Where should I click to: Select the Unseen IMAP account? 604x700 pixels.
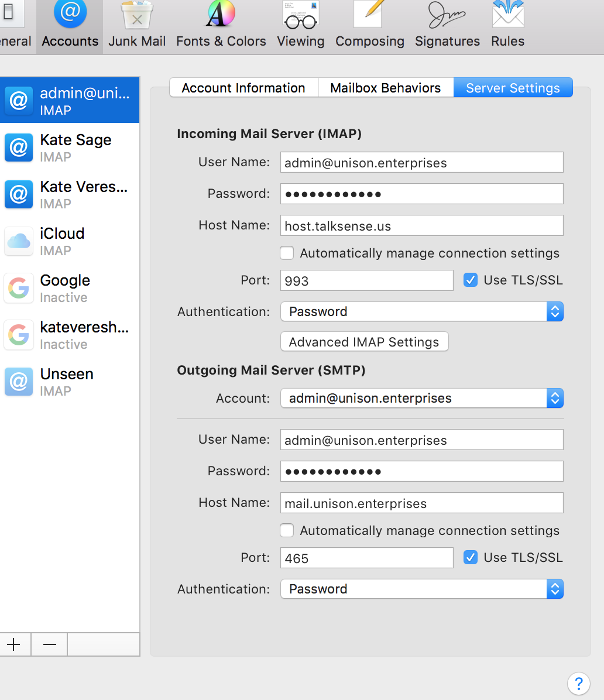click(70, 382)
